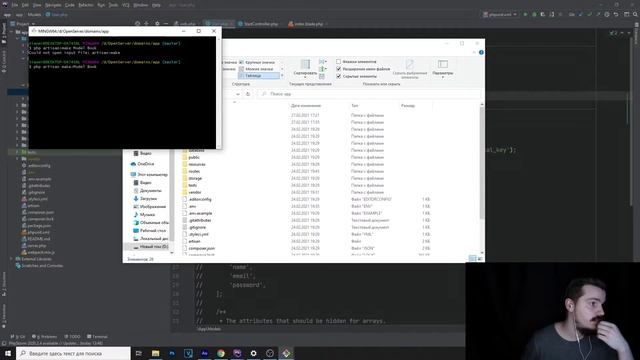The image size is (640, 360).
Task: Select the 'composer.json' file in Explorer
Action: click(198, 248)
